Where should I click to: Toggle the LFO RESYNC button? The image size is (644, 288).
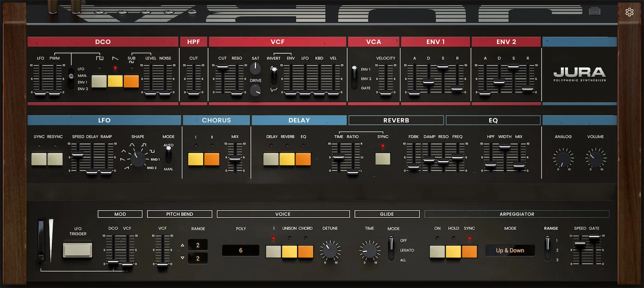click(x=55, y=159)
